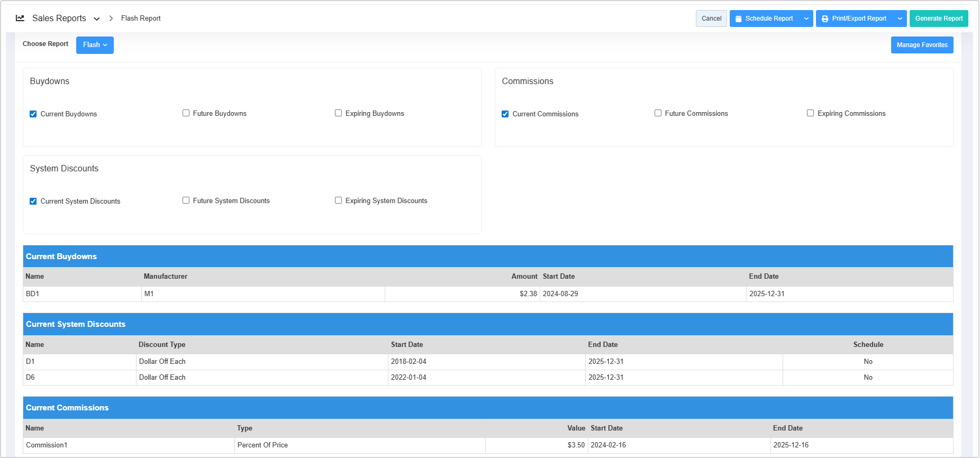
Task: Click the 2024-08-29 start date cell
Action: click(643, 294)
